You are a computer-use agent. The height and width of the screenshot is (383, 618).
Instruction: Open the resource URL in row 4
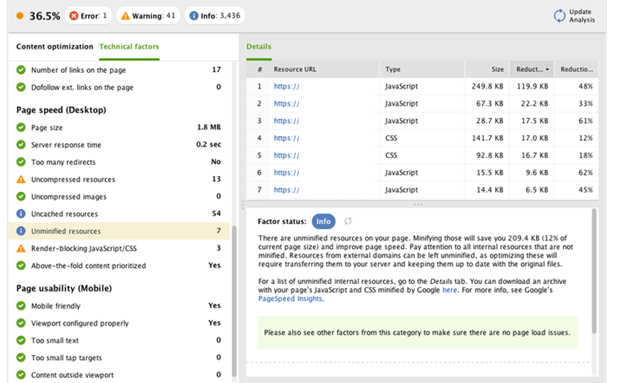287,138
